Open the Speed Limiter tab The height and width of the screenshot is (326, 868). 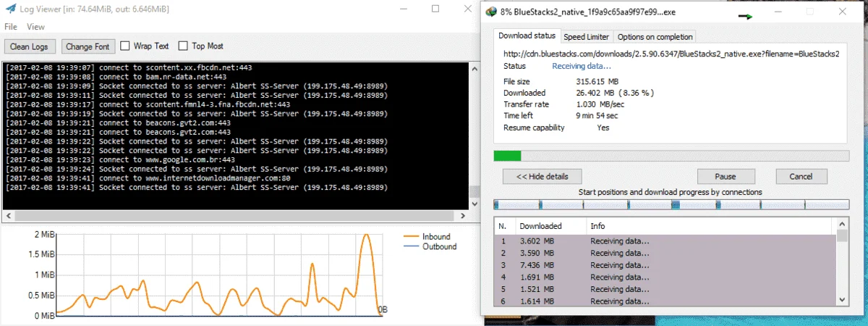click(x=587, y=37)
